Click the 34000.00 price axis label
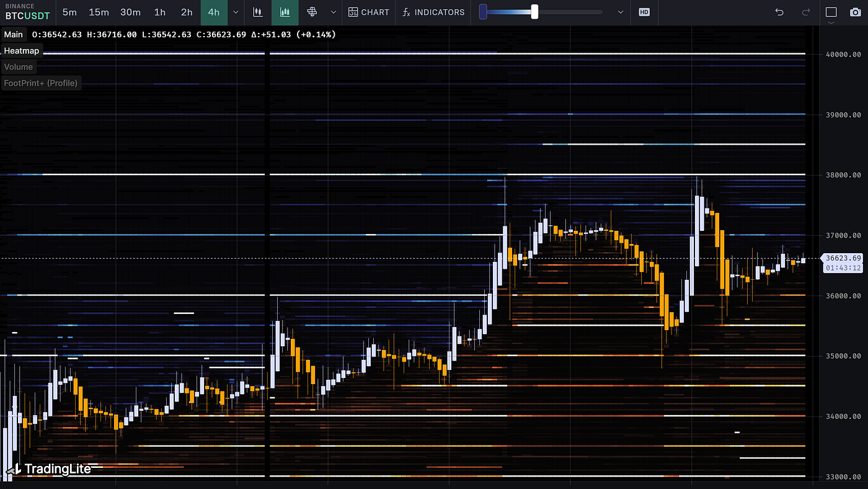The width and height of the screenshot is (868, 489). click(843, 416)
